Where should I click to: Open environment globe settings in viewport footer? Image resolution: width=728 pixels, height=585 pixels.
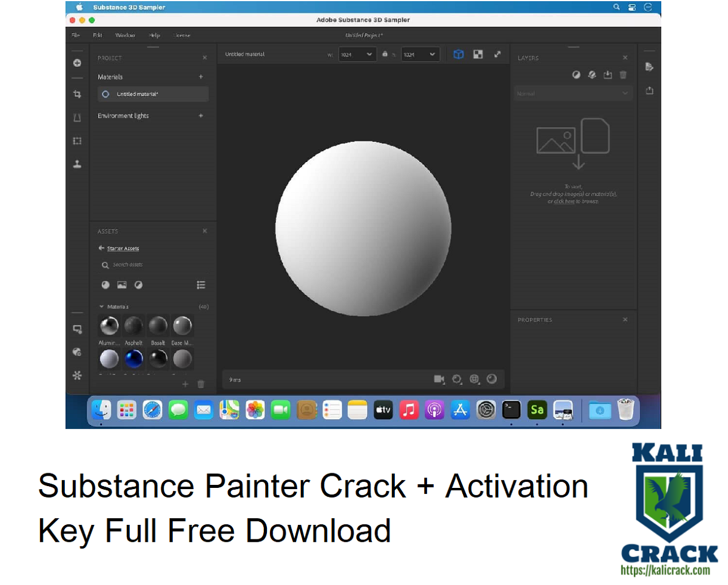(x=474, y=379)
